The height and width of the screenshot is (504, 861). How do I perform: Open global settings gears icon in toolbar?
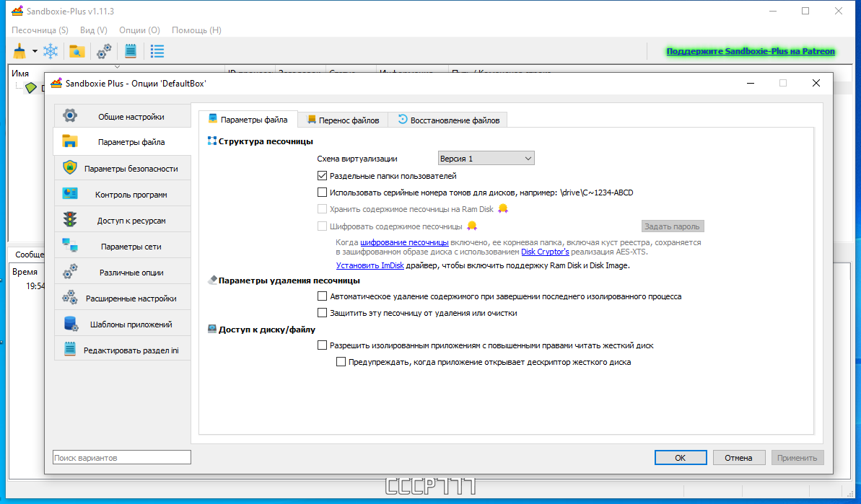pyautogui.click(x=104, y=51)
